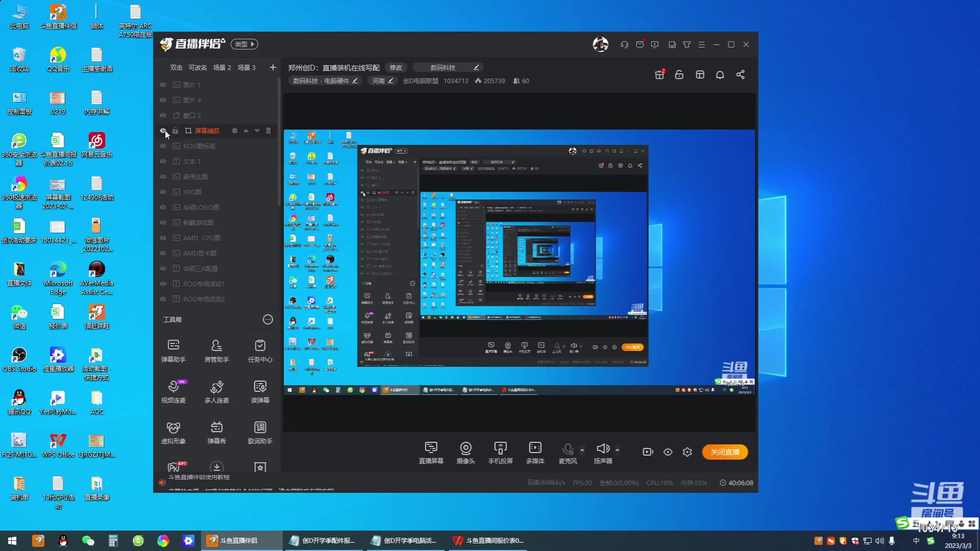The height and width of the screenshot is (551, 980).
Task: Click 关闭直播 to end stream
Action: tap(725, 452)
